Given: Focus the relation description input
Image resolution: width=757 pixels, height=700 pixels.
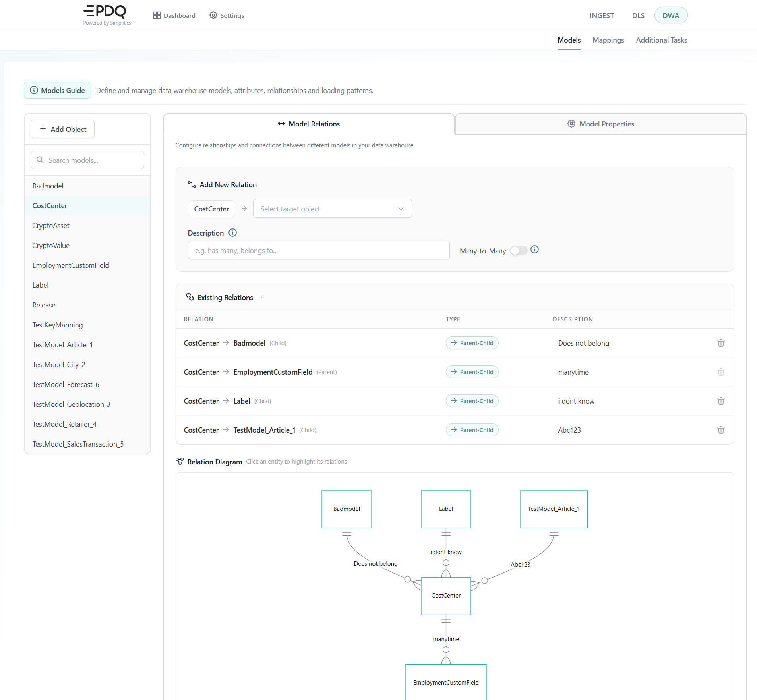Looking at the screenshot, I should 319,250.
